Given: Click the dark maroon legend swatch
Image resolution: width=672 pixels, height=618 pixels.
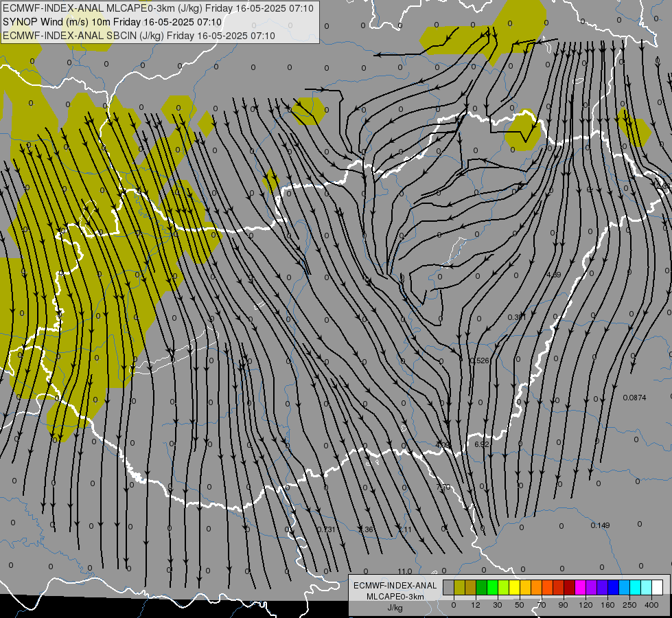Looking at the screenshot, I should [x=570, y=587].
